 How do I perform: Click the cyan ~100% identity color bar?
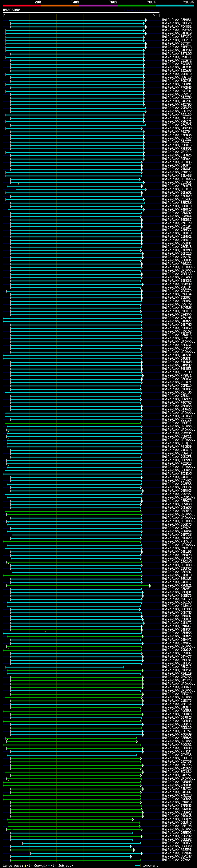coord(175,6)
